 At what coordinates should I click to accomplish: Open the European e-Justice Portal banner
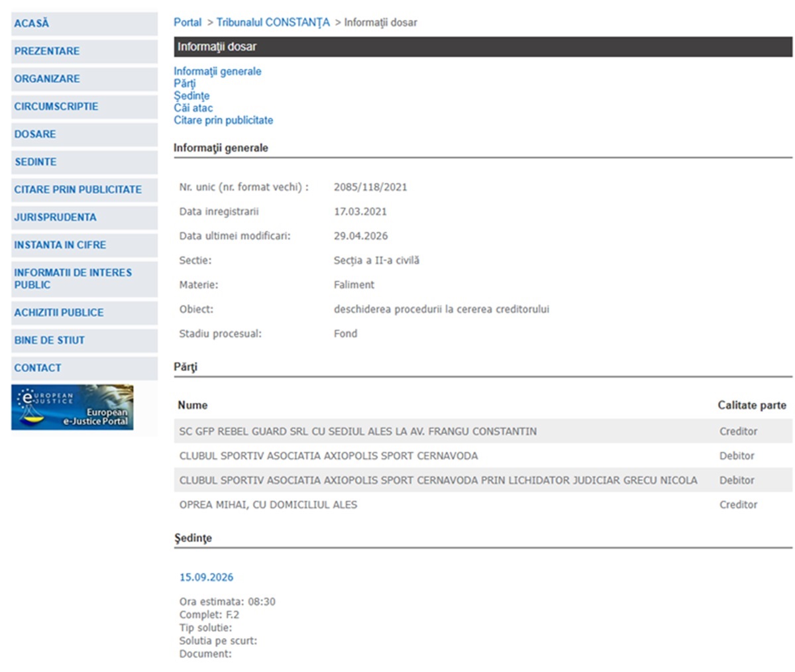(x=72, y=407)
